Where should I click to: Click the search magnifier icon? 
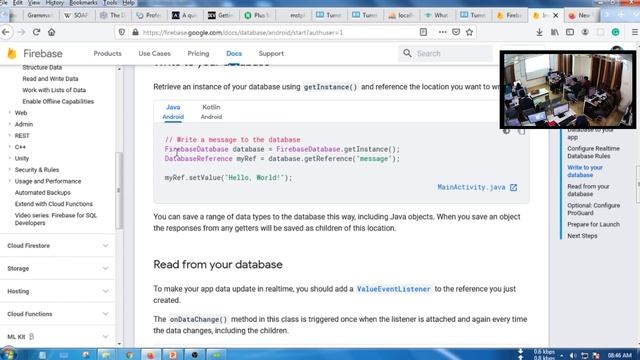click(x=407, y=53)
